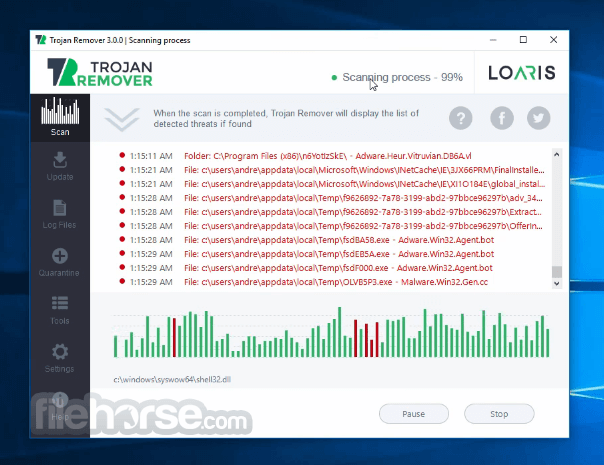This screenshot has height=465, width=604.
Task: Open the Quarantine section
Action: coord(60,262)
